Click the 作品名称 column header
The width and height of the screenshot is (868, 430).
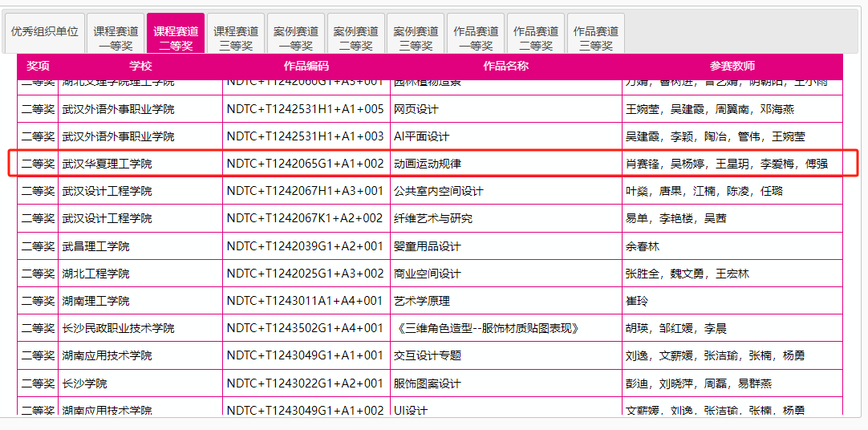[x=505, y=66]
